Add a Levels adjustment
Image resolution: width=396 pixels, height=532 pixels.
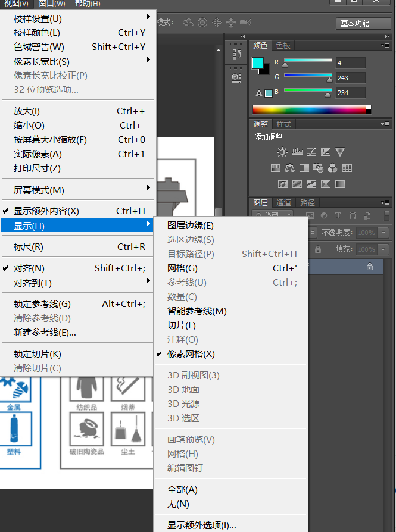(x=297, y=152)
